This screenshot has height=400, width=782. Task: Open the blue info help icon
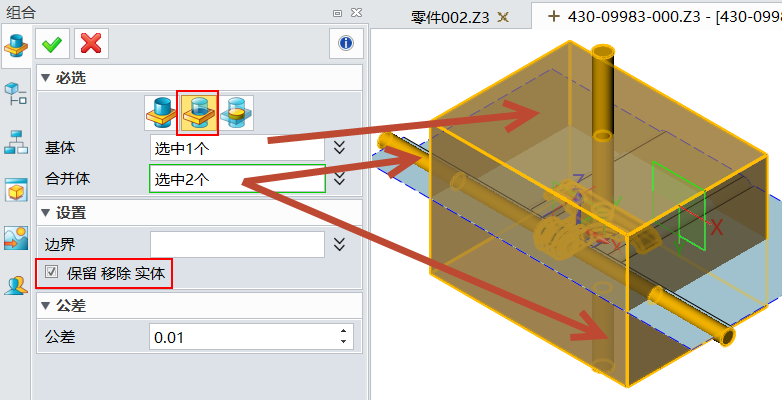[345, 43]
